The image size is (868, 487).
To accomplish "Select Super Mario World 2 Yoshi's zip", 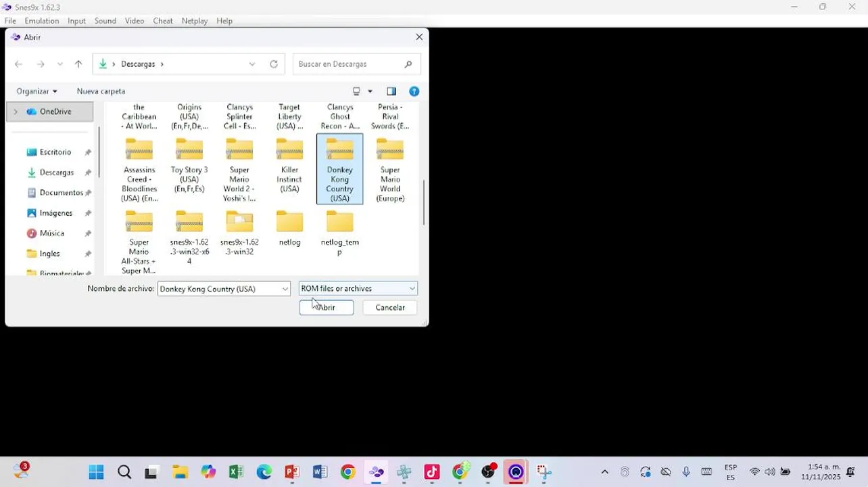I will pyautogui.click(x=239, y=170).
